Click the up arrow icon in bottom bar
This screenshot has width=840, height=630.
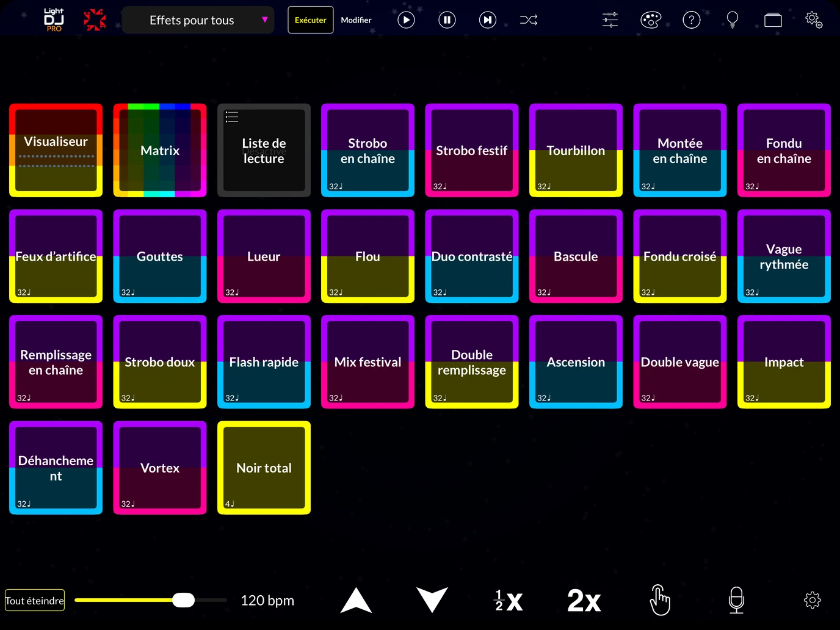(x=356, y=600)
